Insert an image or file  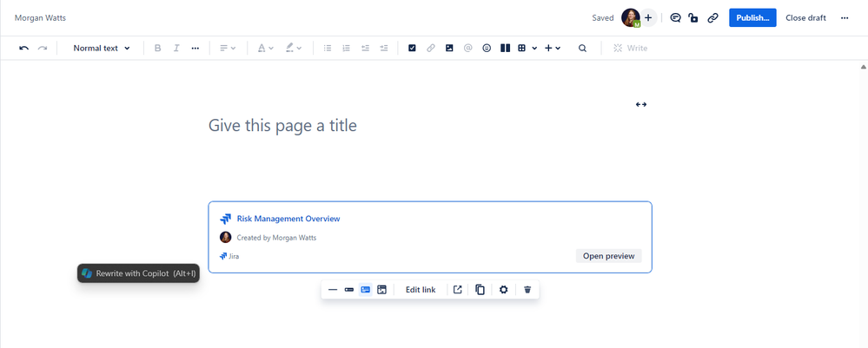(x=449, y=48)
